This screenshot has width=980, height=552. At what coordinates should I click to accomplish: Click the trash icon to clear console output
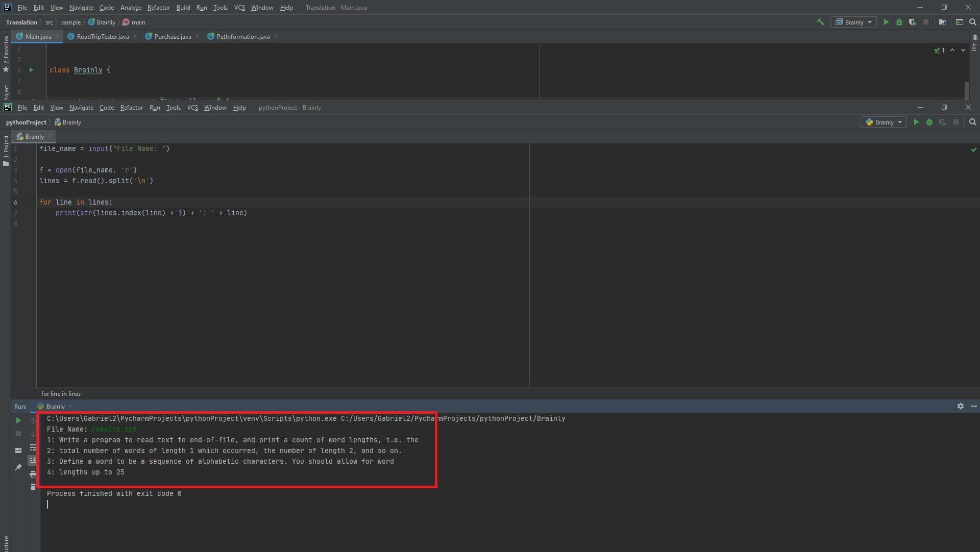[33, 487]
